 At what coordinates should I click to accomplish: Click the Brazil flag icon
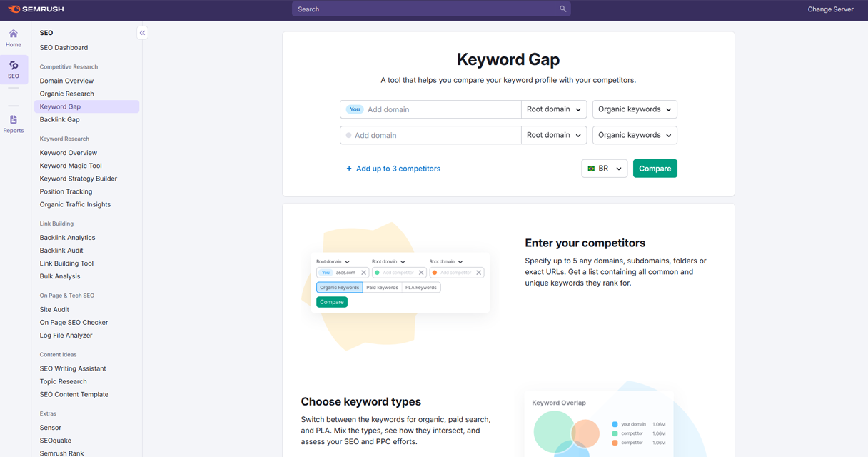click(x=591, y=169)
